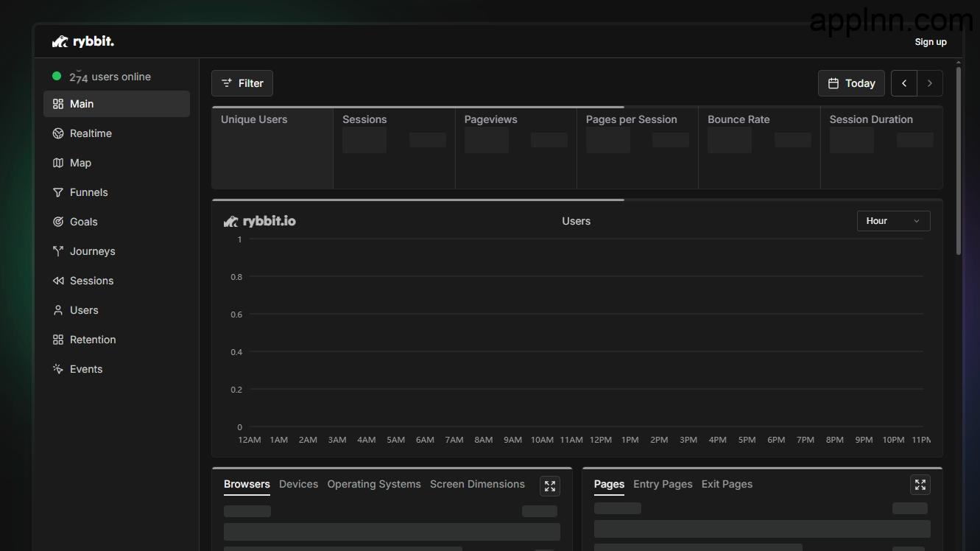Click the 6AM label on chart axis
The width and height of the screenshot is (980, 551).
[425, 440]
